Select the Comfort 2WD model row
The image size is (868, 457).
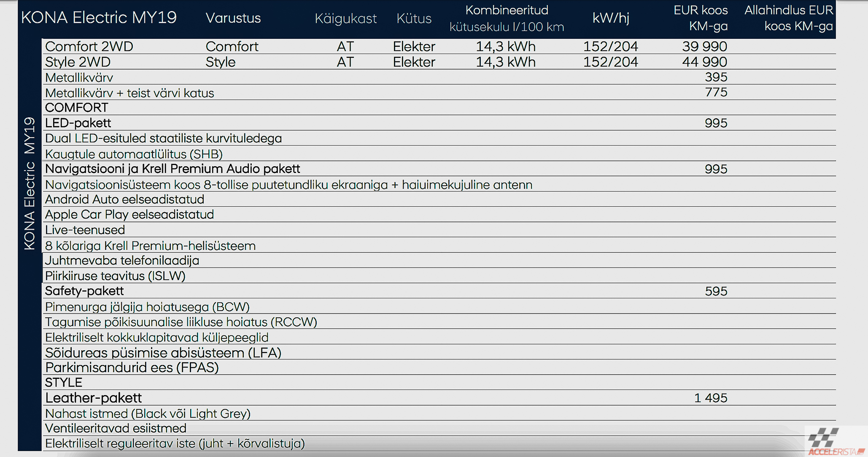click(x=439, y=46)
